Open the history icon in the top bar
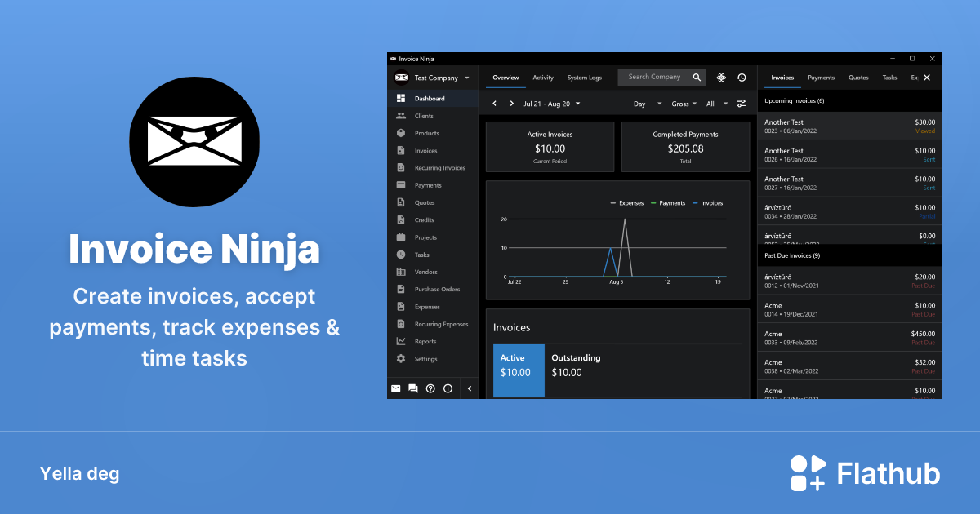This screenshot has width=980, height=514. click(x=741, y=77)
